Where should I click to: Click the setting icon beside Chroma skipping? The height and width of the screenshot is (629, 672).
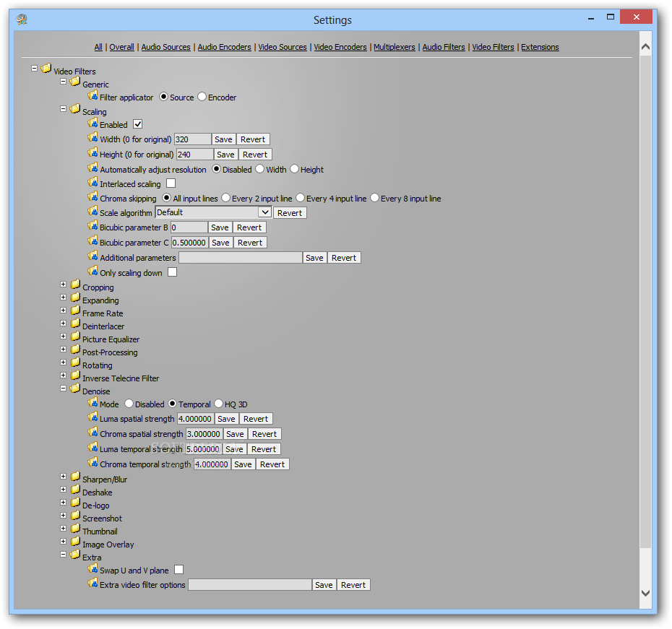(92, 196)
